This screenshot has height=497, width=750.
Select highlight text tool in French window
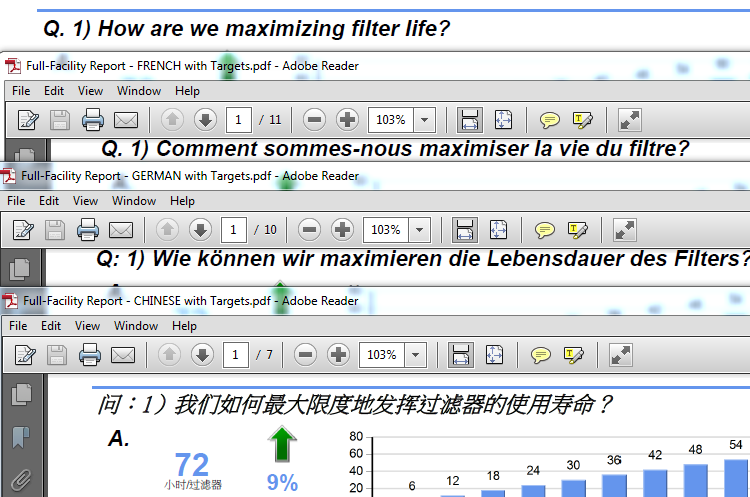point(583,120)
